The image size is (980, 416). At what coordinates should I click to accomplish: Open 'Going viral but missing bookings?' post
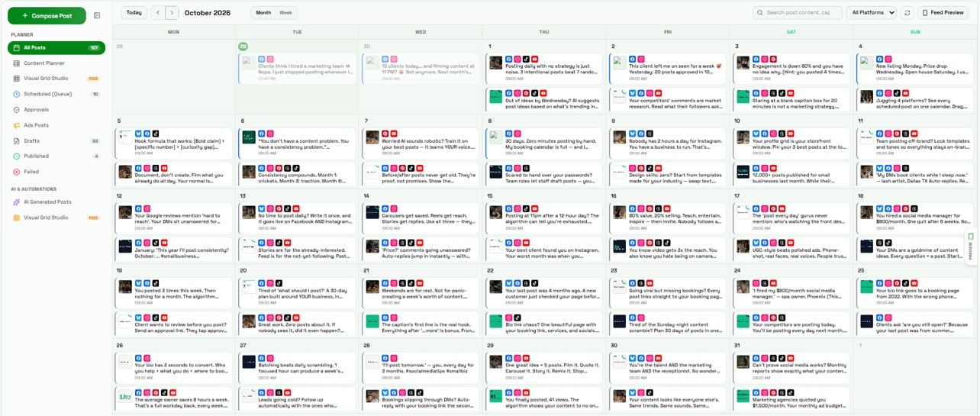pos(668,292)
